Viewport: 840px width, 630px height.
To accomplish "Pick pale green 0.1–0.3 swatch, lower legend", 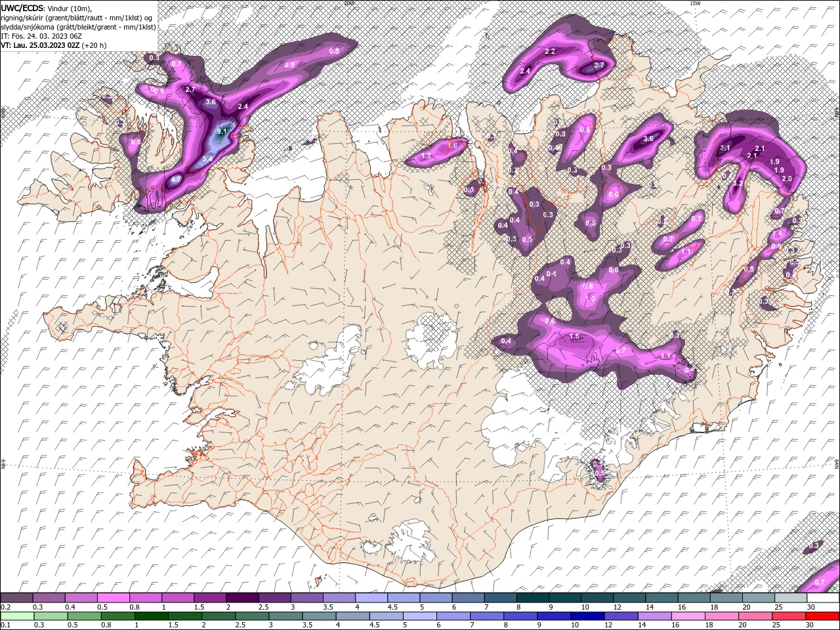I will pos(17,616).
